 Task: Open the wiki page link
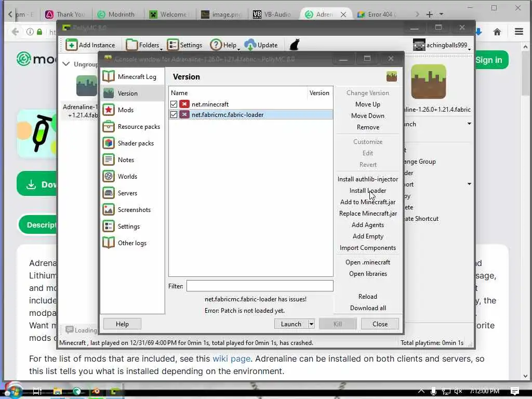[x=231, y=358]
